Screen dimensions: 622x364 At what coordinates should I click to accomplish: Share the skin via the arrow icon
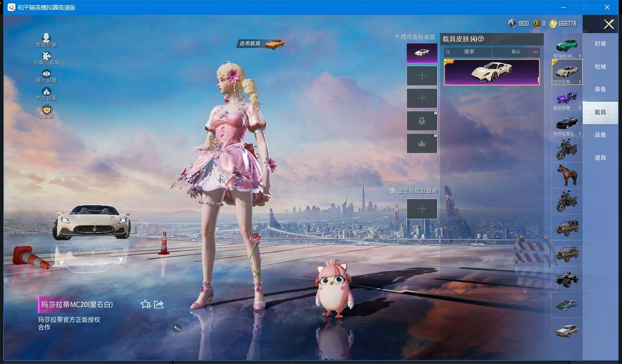(x=159, y=304)
